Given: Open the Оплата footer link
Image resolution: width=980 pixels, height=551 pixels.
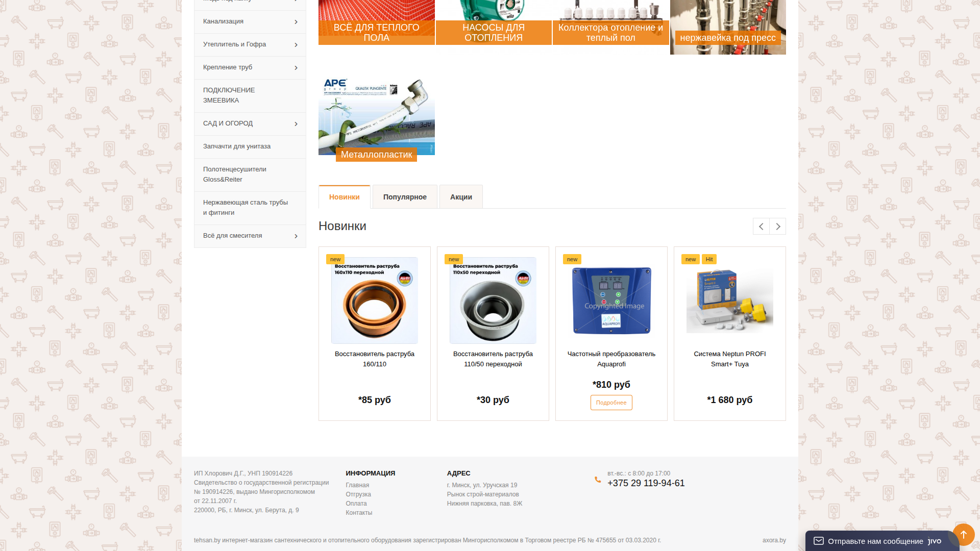Looking at the screenshot, I should point(356,504).
